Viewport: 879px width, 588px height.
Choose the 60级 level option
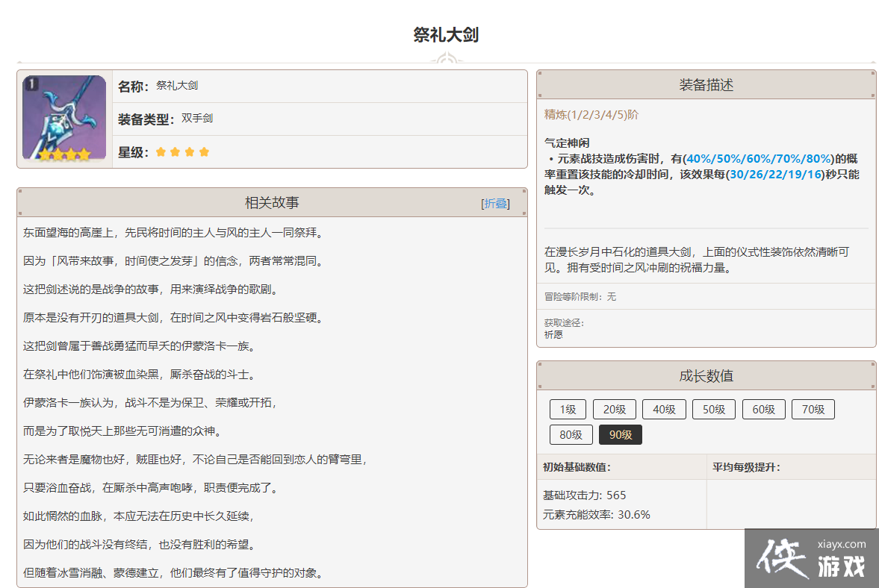click(x=763, y=409)
